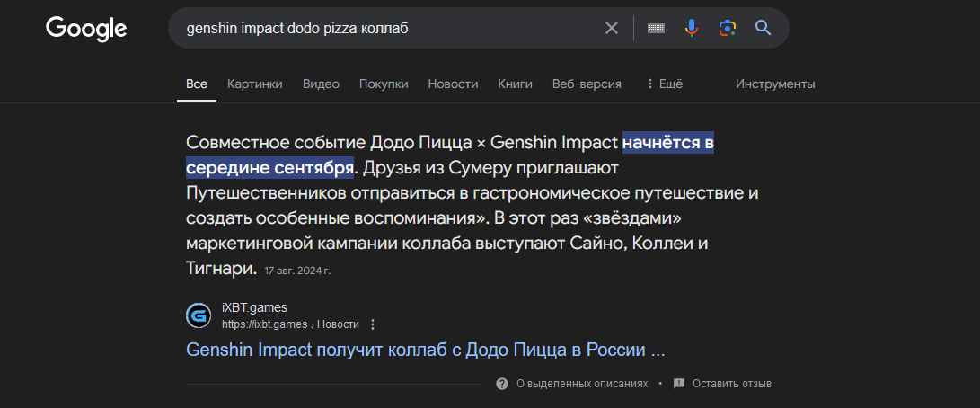Click О выделенных описаниях link
Viewport: 980px width, 408px height.
point(581,384)
